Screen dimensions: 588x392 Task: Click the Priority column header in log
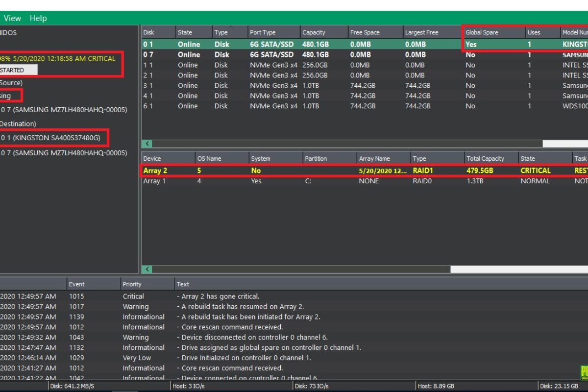(x=147, y=284)
